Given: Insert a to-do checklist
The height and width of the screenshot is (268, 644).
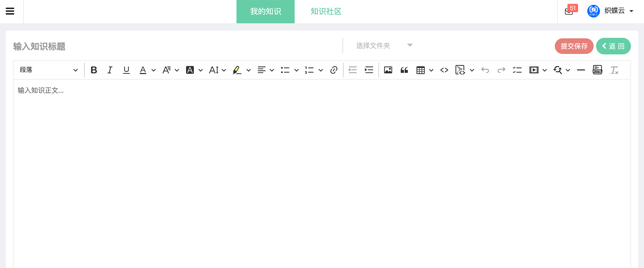Looking at the screenshot, I should point(517,70).
